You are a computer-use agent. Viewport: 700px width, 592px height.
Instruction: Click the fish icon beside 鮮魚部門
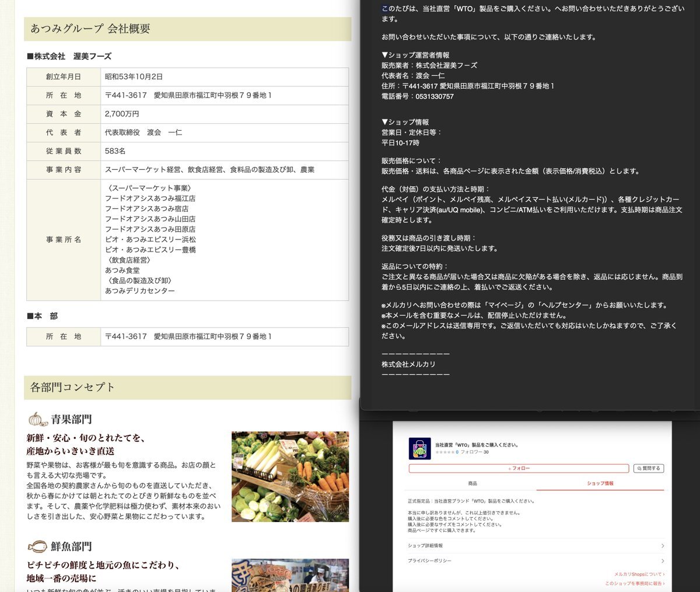(x=37, y=546)
